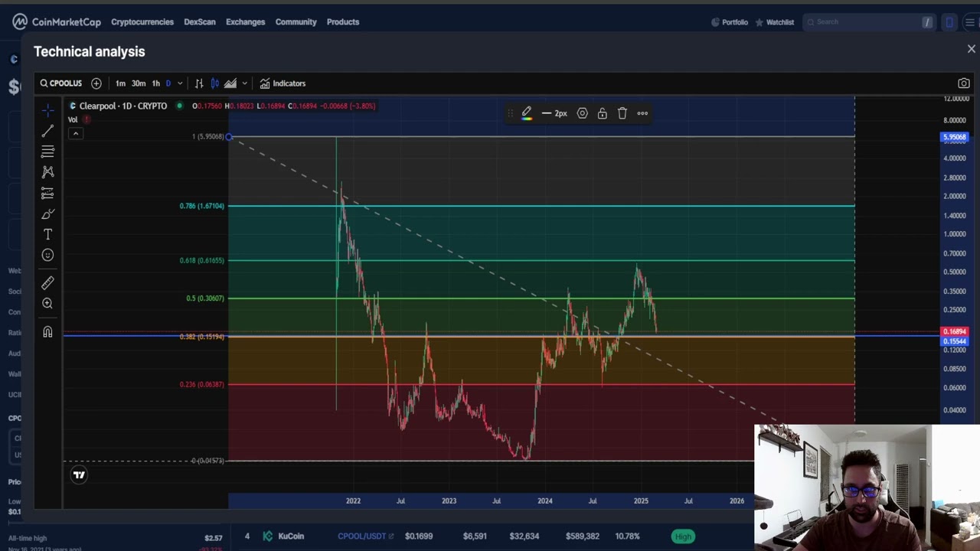Viewport: 980px width, 551px height.
Task: Add a symbol to compare with plus icon
Action: tap(96, 83)
